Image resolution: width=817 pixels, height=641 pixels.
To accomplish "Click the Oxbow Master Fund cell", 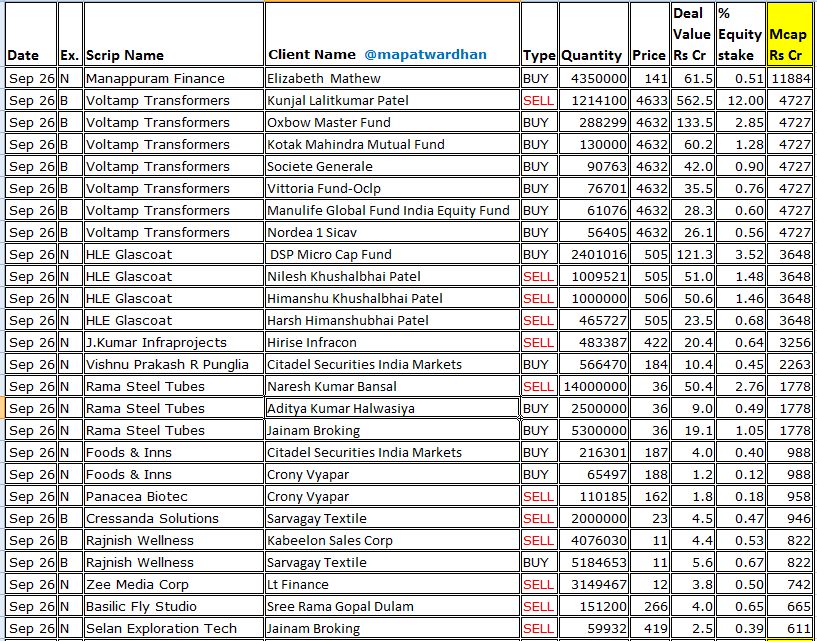I will (392, 122).
